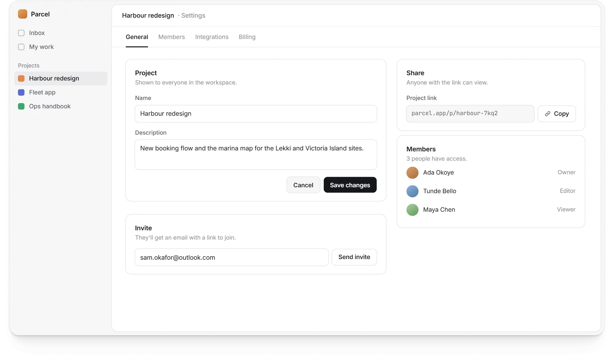Click the Inbox icon in sidebar
The height and width of the screenshot is (364, 614).
[x=21, y=33]
